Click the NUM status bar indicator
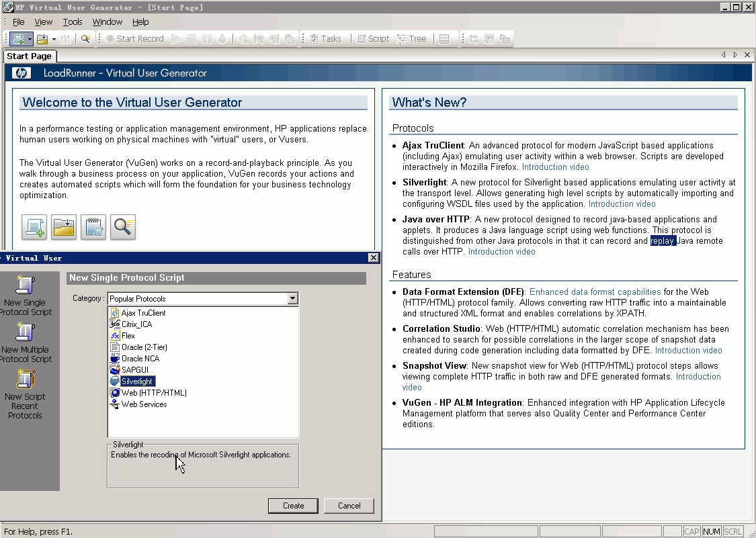This screenshot has width=756, height=538. (712, 532)
